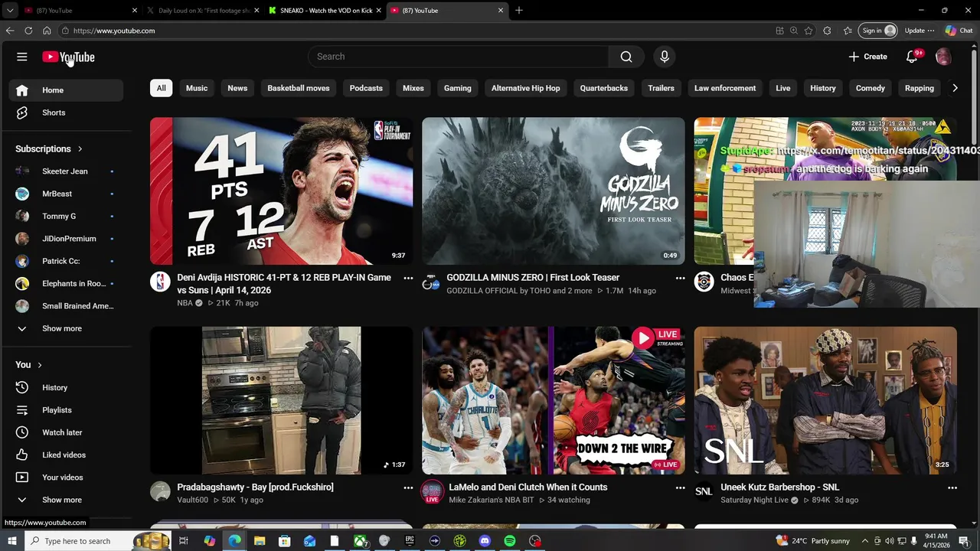Screen dimensions: 980x551
Task: Open Your videos in the sidebar
Action: [66, 478]
